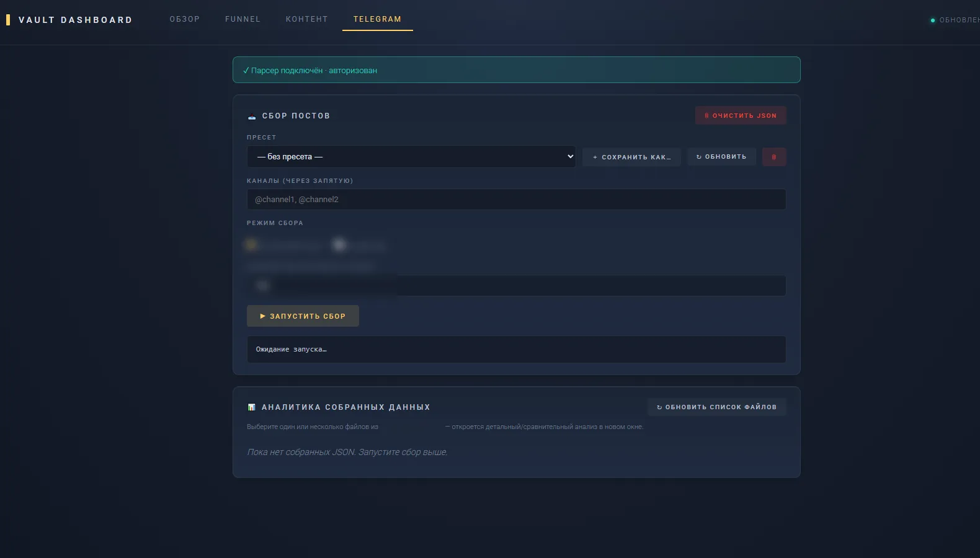
Task: Click the green status dot top right
Action: pos(932,20)
